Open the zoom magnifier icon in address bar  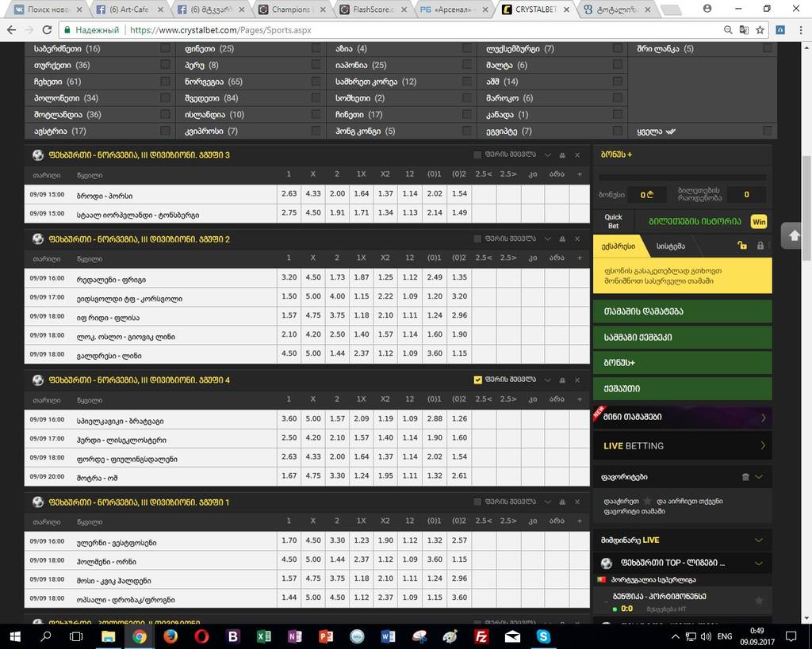pos(728,30)
